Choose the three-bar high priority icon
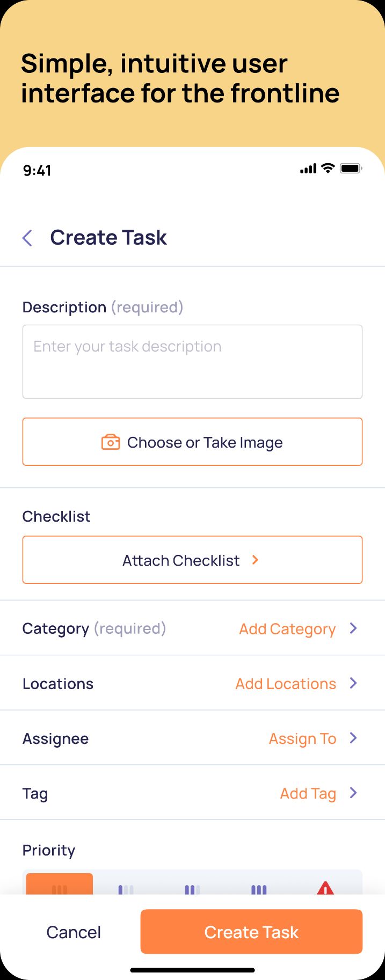The height and width of the screenshot is (980, 385). pyautogui.click(x=259, y=889)
